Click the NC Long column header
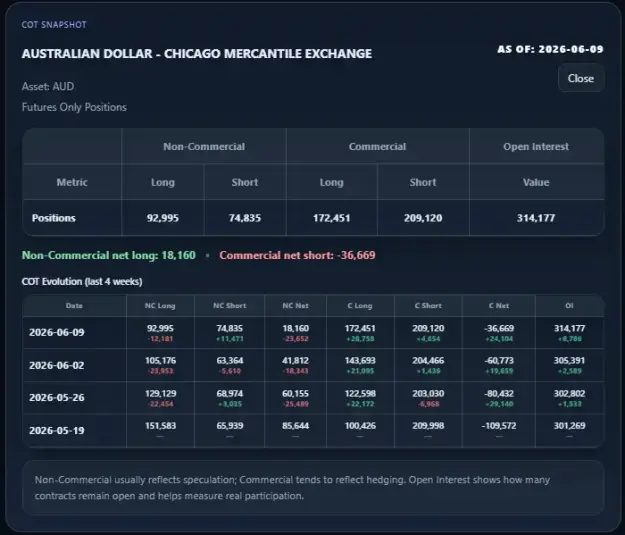625x535 pixels. click(x=160, y=306)
